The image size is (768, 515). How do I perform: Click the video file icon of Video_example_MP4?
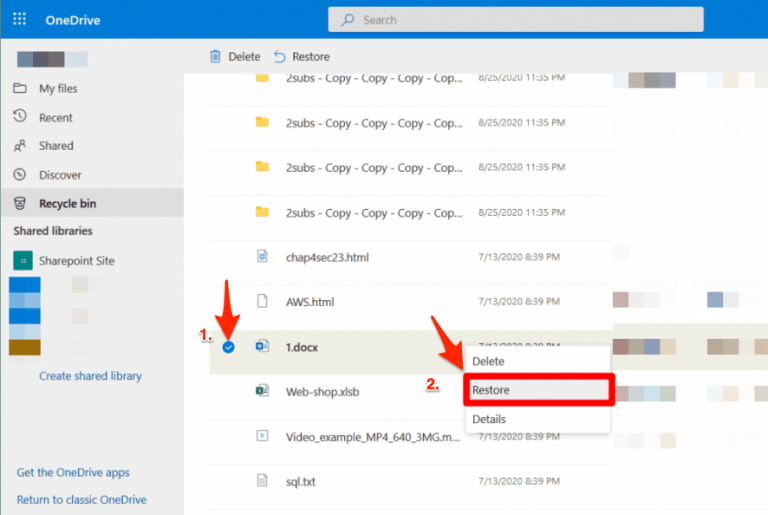tap(262, 436)
